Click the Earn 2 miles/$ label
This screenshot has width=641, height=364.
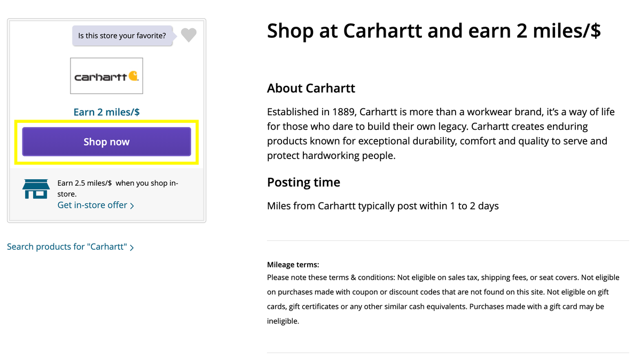(107, 112)
